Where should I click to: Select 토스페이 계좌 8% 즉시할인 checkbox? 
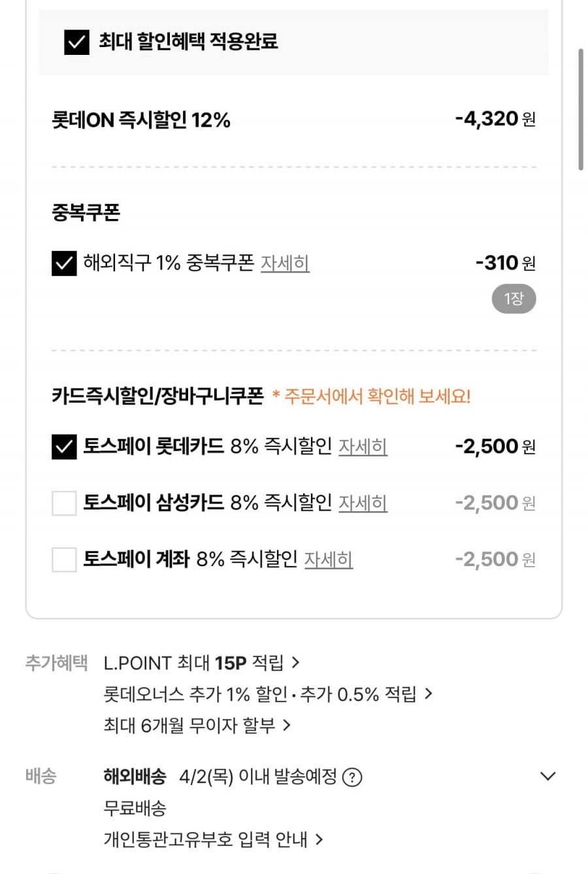pyautogui.click(x=64, y=560)
